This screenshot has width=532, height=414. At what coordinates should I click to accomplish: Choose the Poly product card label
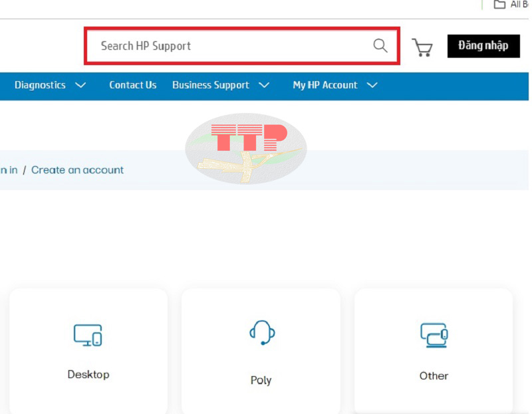[261, 380]
